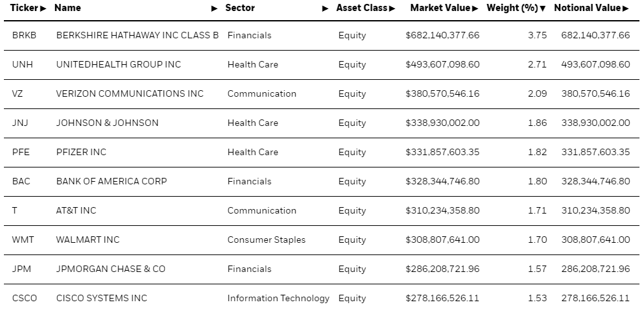Click the Ticker column header
The height and width of the screenshot is (309, 644).
coord(25,8)
